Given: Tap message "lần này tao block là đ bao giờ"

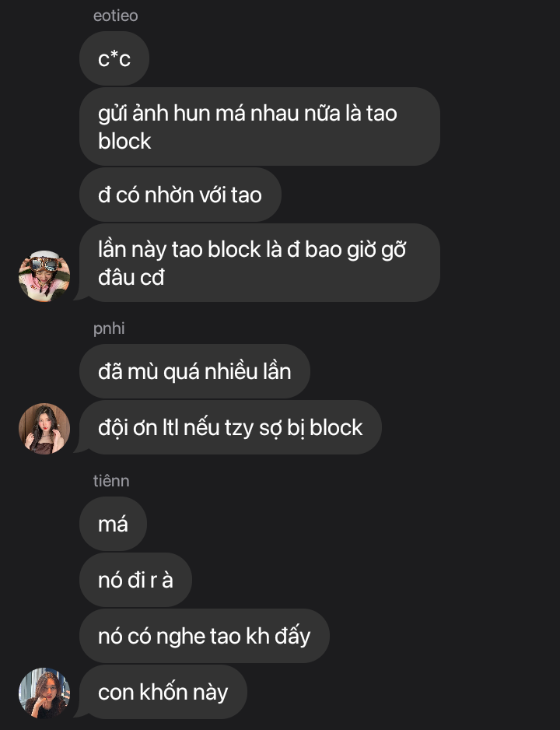Looking at the screenshot, I should 260,262.
